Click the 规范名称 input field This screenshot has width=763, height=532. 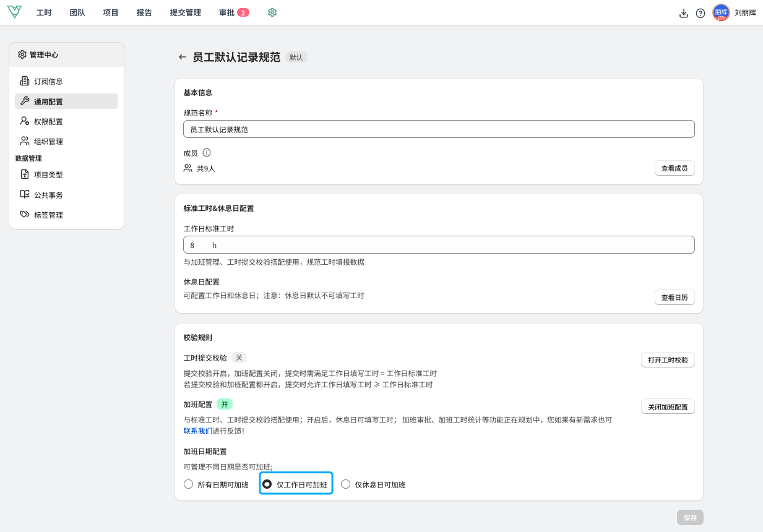click(439, 129)
